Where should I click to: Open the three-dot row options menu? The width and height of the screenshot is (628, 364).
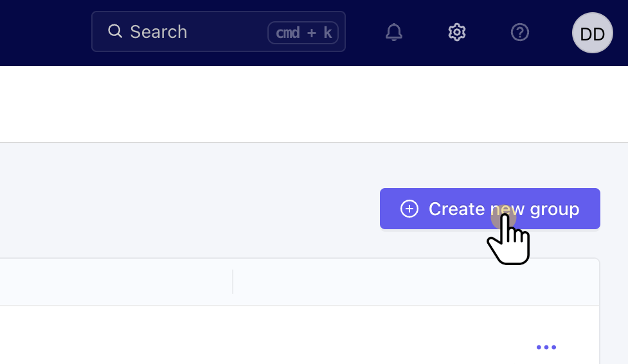pyautogui.click(x=546, y=347)
